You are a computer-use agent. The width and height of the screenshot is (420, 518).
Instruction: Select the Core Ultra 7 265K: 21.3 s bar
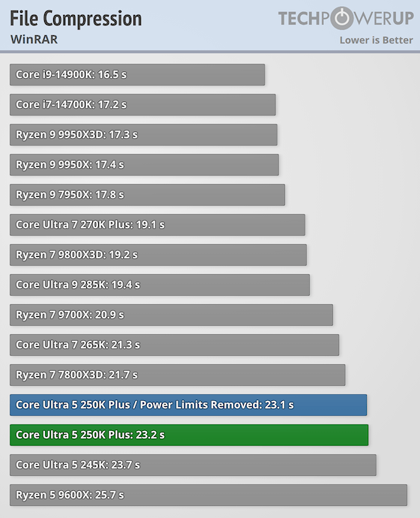175,345
